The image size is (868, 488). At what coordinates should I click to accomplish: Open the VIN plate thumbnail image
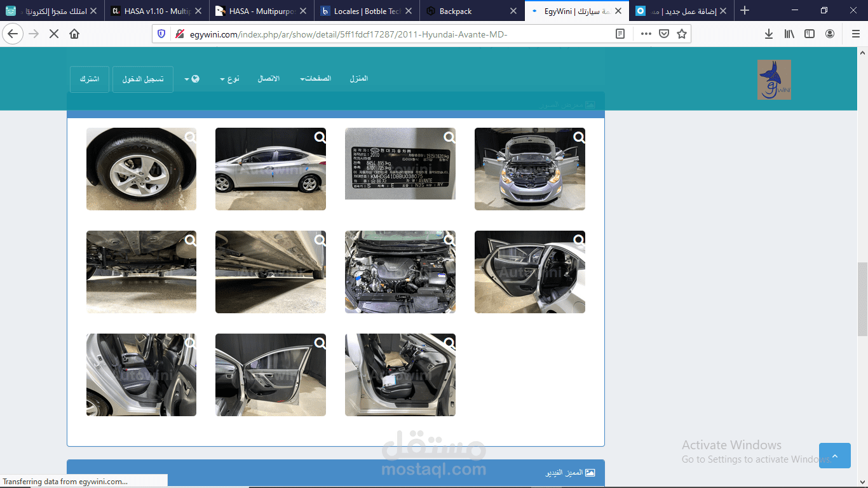[x=400, y=164]
